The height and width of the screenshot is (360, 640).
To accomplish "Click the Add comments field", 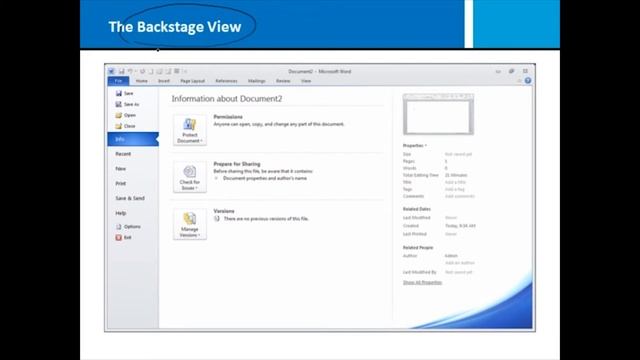I will point(460,196).
